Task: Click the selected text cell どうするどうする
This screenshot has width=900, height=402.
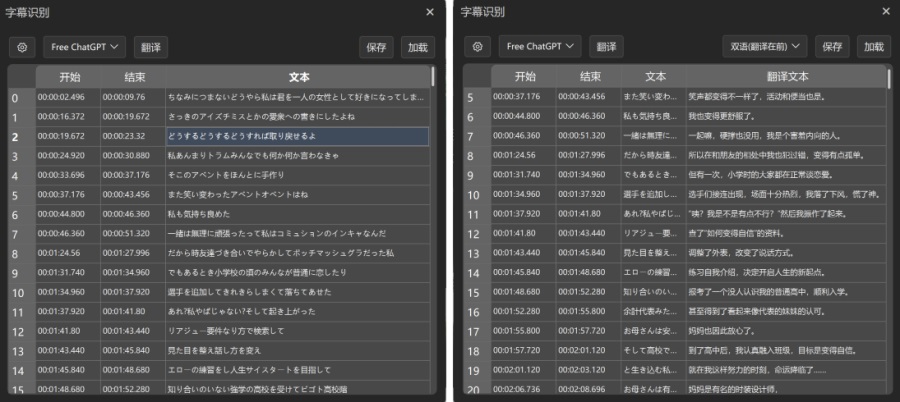Action: coord(298,137)
